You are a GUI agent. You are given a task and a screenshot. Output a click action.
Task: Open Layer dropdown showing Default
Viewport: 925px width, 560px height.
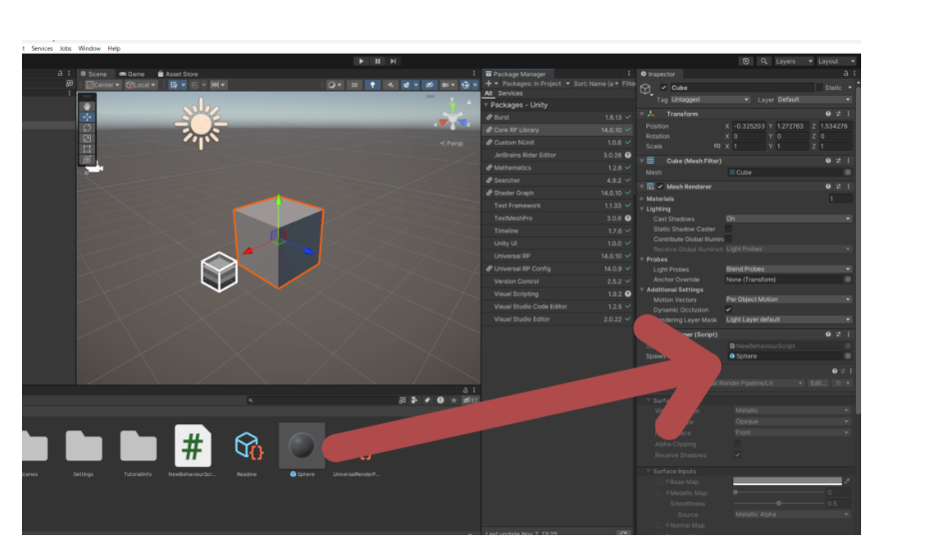pyautogui.click(x=814, y=100)
